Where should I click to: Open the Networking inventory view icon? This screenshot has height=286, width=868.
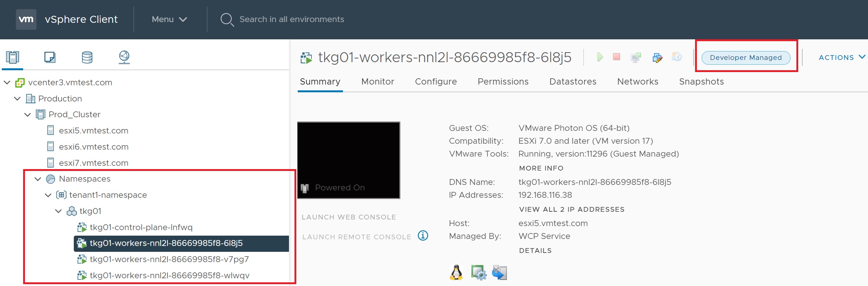(x=124, y=57)
